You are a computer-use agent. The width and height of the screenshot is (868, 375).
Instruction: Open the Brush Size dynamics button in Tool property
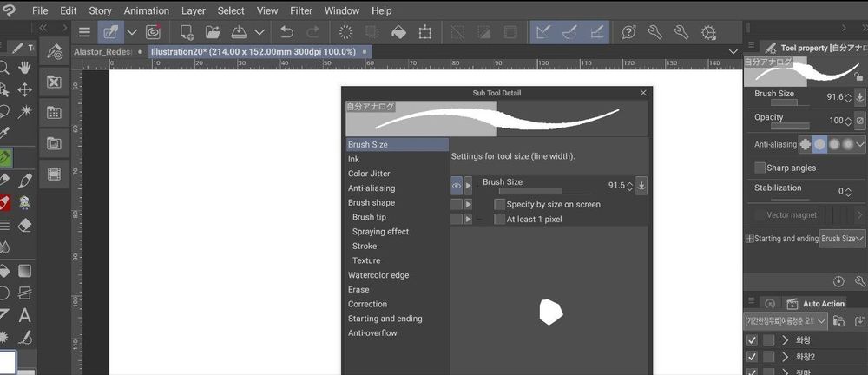pyautogui.click(x=859, y=97)
